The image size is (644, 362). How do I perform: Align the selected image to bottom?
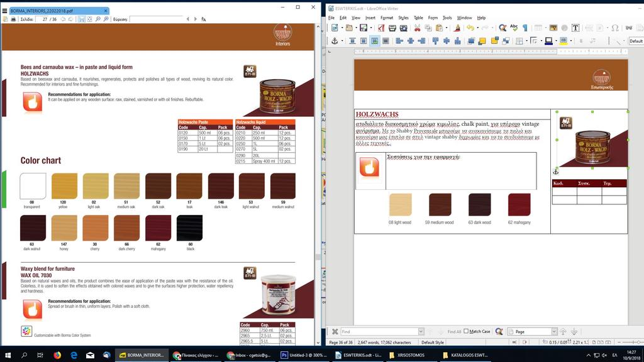458,41
